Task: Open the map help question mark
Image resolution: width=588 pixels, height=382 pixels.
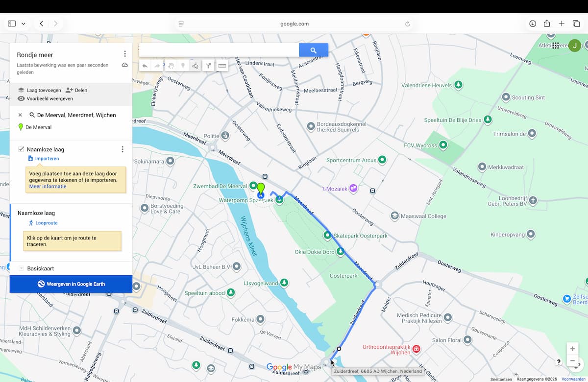Action: point(559,362)
